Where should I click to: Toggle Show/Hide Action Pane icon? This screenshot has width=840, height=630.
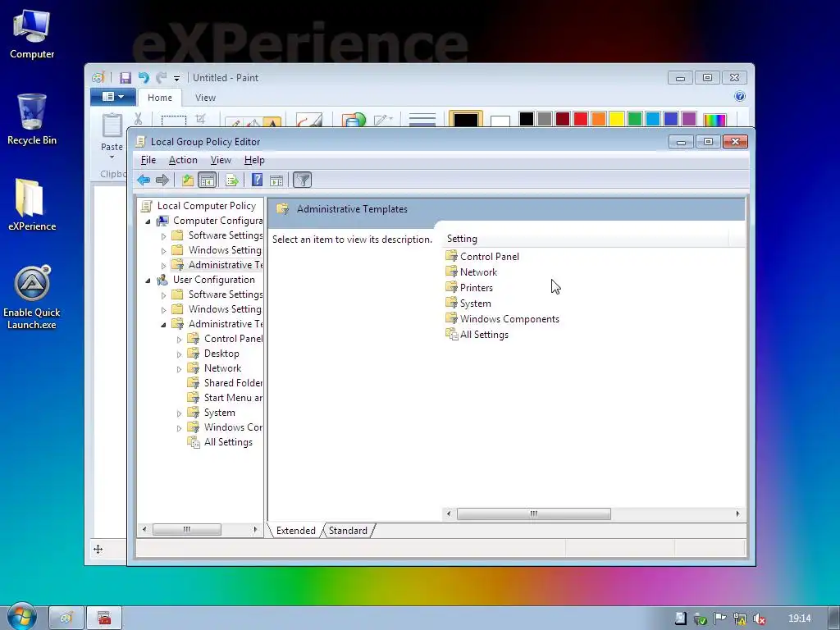click(276, 180)
